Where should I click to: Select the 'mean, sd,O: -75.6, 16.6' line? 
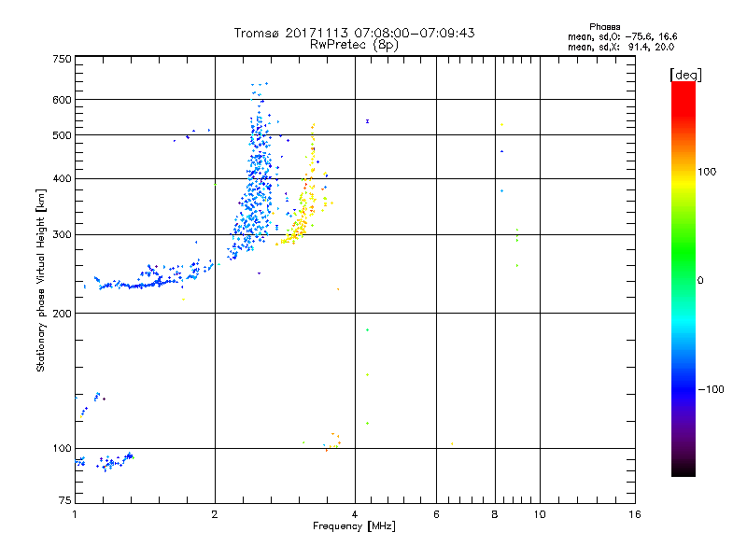click(622, 36)
